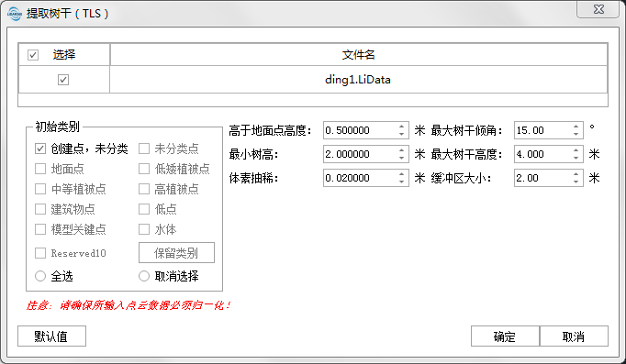The height and width of the screenshot is (364, 626).
Task: Close the 提取树干 (TLS) dialog
Action: coord(598,9)
